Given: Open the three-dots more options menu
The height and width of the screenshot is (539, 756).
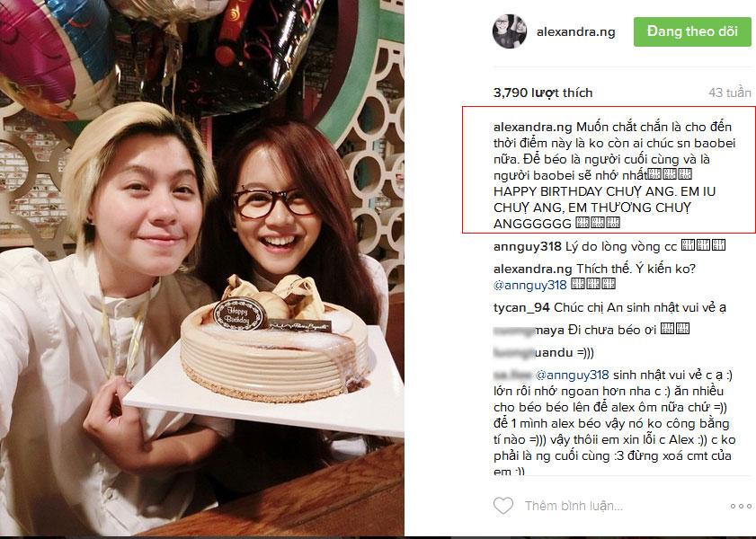Looking at the screenshot, I should tap(741, 507).
